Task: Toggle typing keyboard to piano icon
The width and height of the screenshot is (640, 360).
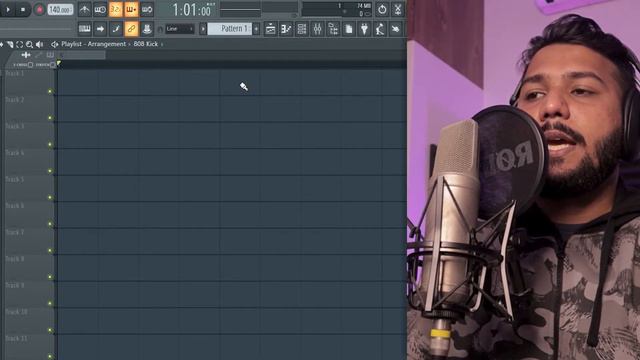Action: (84, 29)
